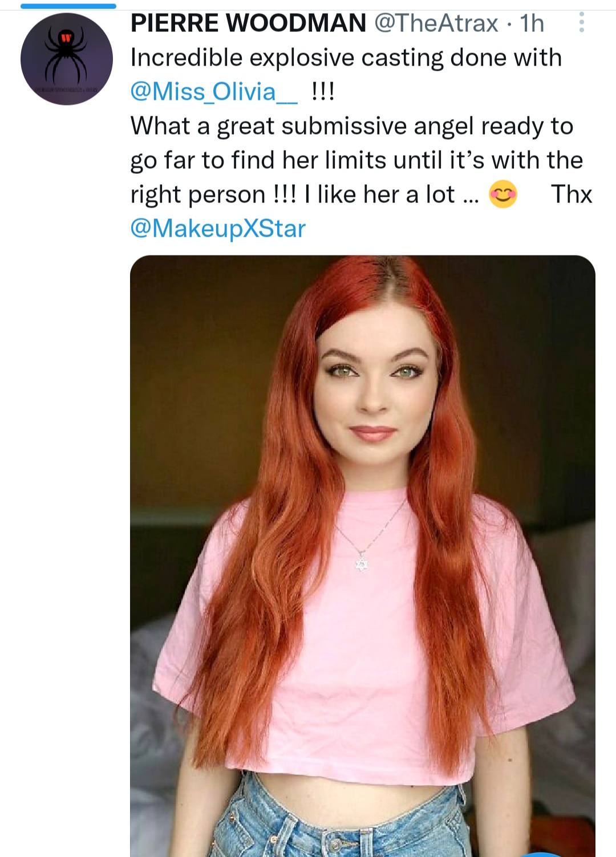The width and height of the screenshot is (616, 857).
Task: Tap the 'Incredible explosive casting' text line
Action: (x=346, y=58)
